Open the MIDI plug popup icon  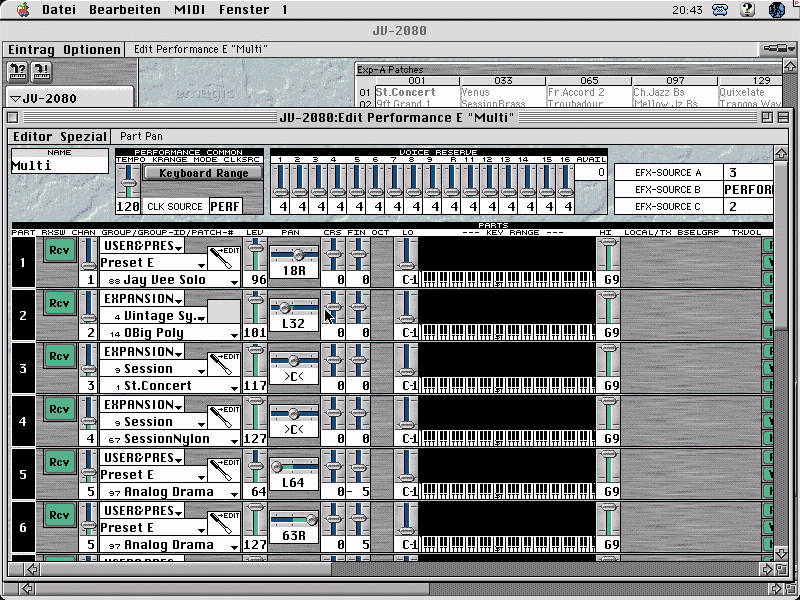pyautogui.click(x=779, y=48)
